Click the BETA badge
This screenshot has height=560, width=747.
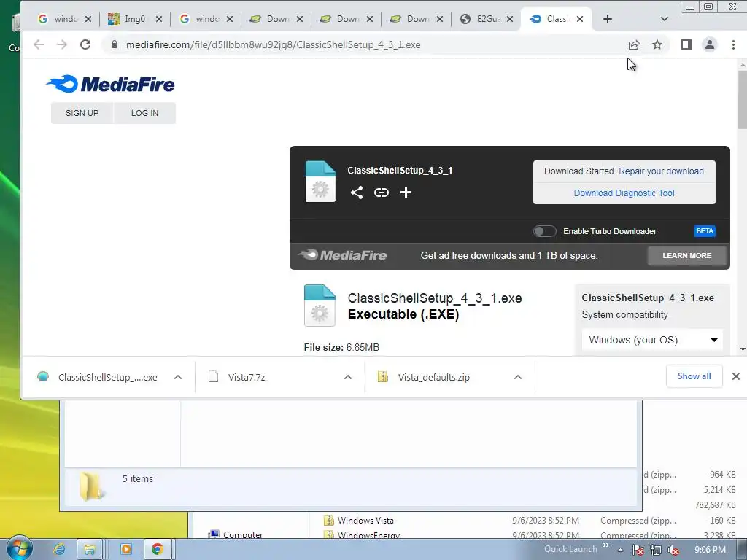pyautogui.click(x=705, y=231)
